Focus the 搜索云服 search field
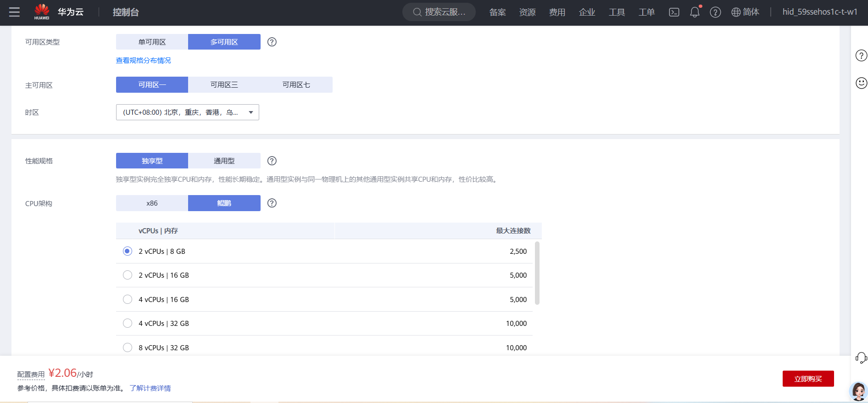868x403 pixels. point(439,12)
